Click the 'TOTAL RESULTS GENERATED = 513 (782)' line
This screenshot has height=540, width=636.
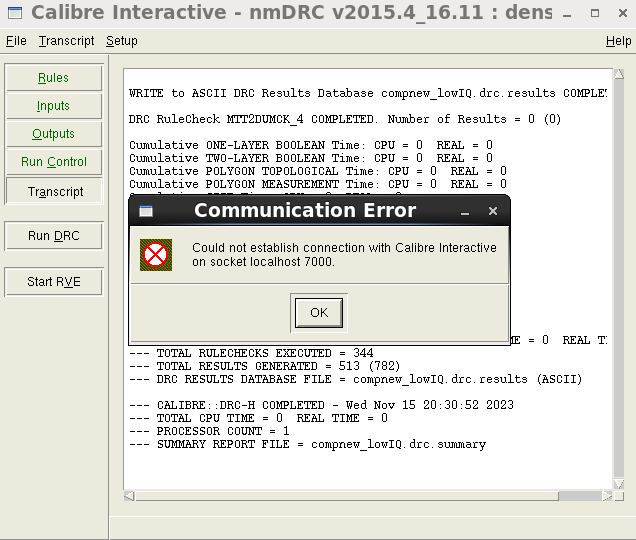(x=264, y=366)
